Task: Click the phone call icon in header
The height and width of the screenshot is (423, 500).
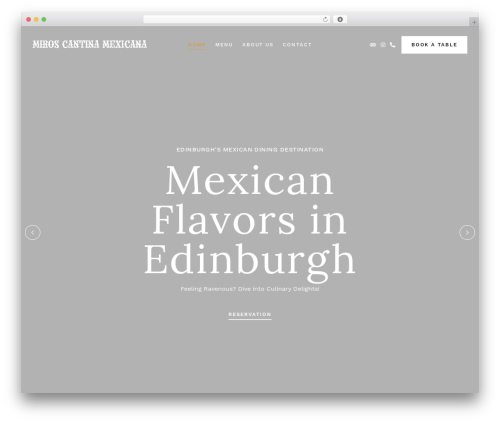Action: [x=393, y=45]
